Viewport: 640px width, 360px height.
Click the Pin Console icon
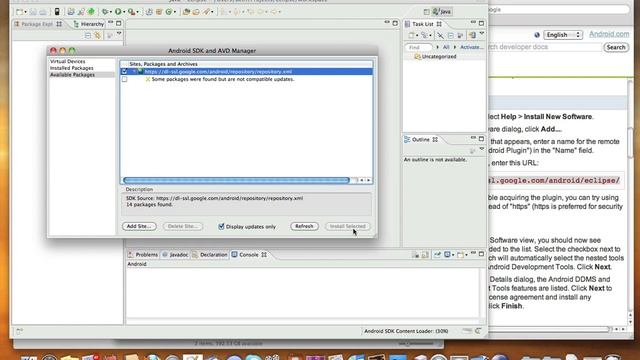437,255
